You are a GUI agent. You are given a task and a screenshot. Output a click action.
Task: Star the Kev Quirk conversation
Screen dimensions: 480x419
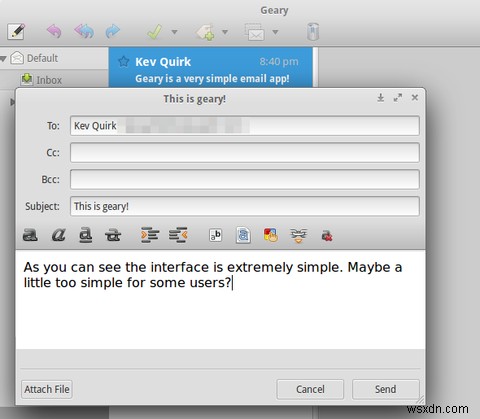coord(124,62)
